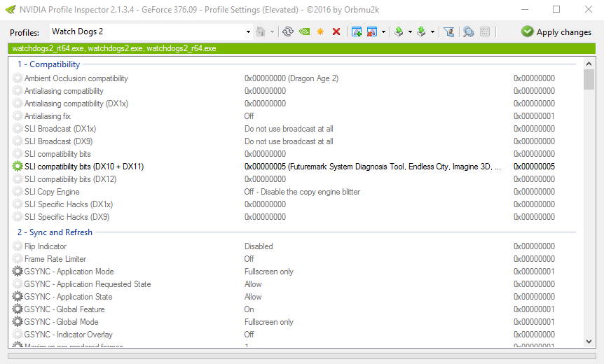The width and height of the screenshot is (604, 364).
Task: Click the dark gear for GSYNC - Global Feature
Action: (18, 309)
